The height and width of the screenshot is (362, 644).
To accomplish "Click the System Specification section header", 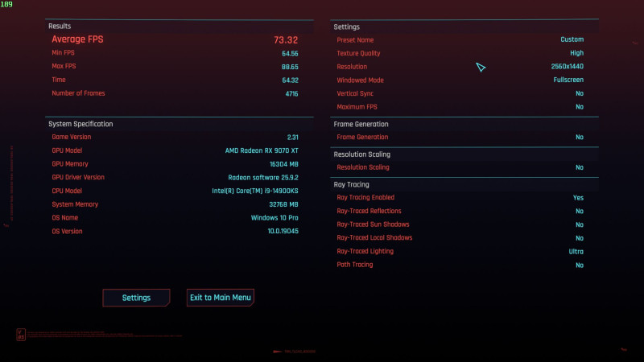I will point(80,124).
